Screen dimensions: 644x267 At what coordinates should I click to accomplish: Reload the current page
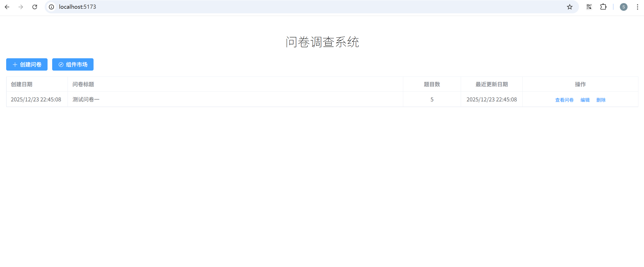(35, 7)
